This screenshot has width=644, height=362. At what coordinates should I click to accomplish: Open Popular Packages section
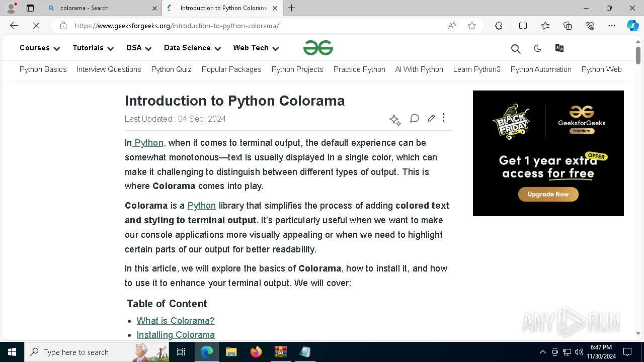click(x=231, y=69)
